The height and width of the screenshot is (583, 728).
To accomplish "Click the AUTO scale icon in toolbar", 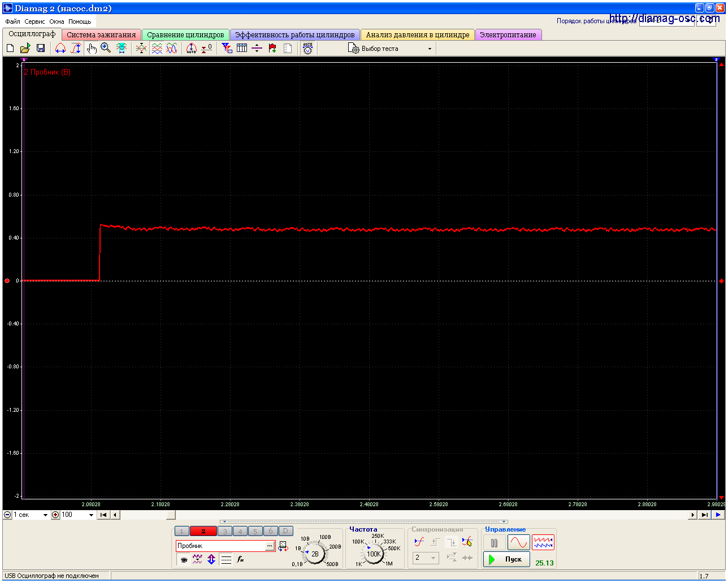I will (192, 49).
